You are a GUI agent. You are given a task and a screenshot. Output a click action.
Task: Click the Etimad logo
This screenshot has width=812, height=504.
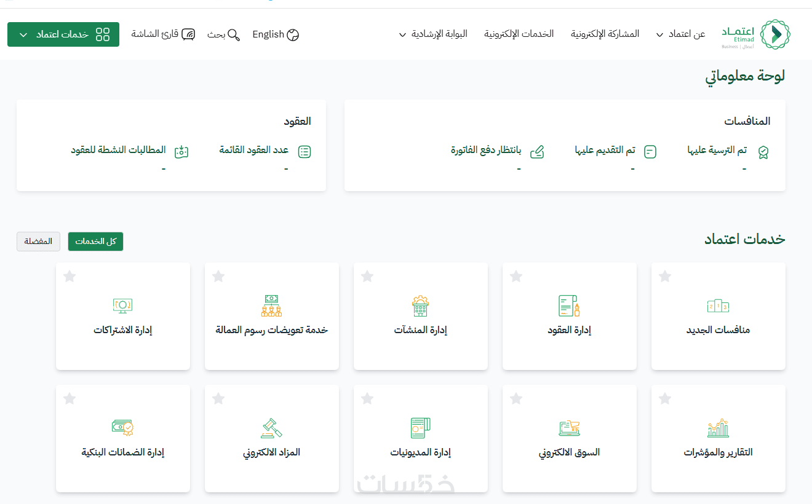tap(756, 34)
